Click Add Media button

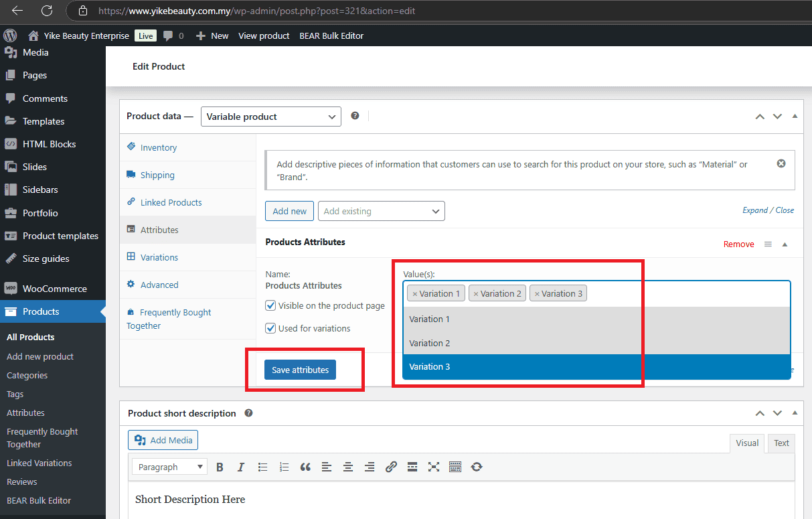coord(163,440)
